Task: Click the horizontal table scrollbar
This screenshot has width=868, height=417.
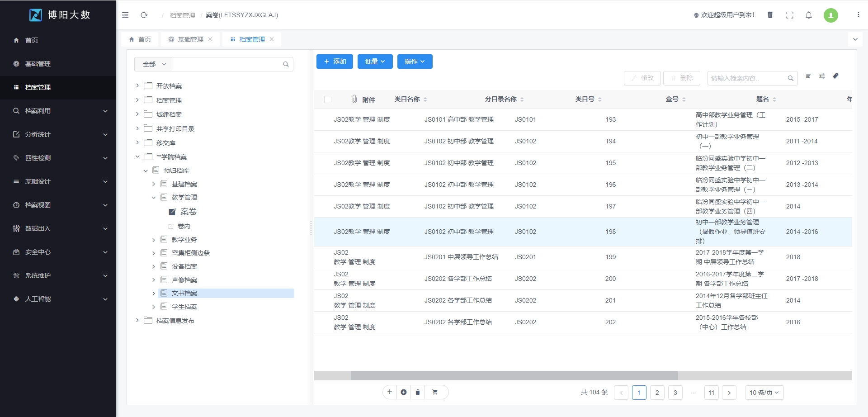Action: [x=514, y=375]
